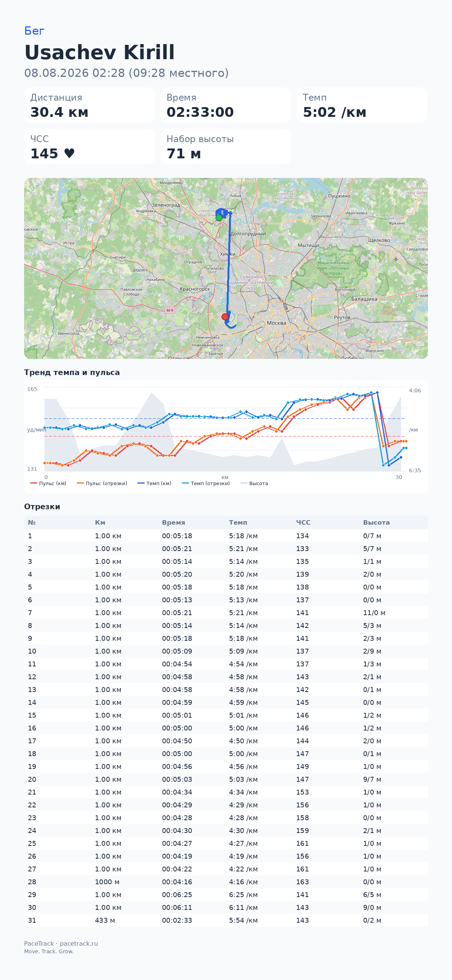Click the airplane airport icon on map
The width and height of the screenshot is (452, 980).
click(x=396, y=259)
